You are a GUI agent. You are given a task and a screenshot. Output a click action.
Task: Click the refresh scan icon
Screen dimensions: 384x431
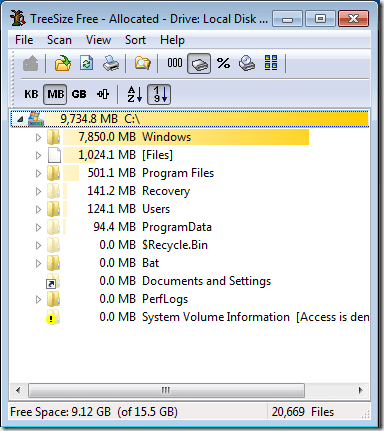pos(87,63)
